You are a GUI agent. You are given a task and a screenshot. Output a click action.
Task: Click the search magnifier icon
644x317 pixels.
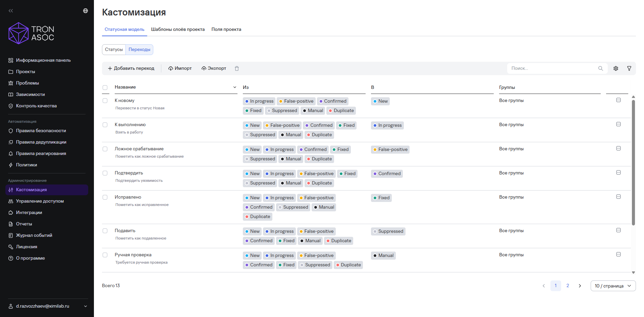tap(600, 68)
